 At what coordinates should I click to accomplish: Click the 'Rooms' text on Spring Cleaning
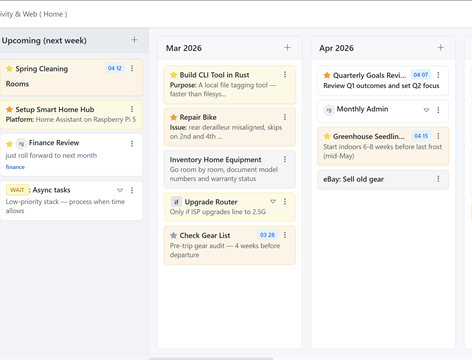click(x=17, y=84)
